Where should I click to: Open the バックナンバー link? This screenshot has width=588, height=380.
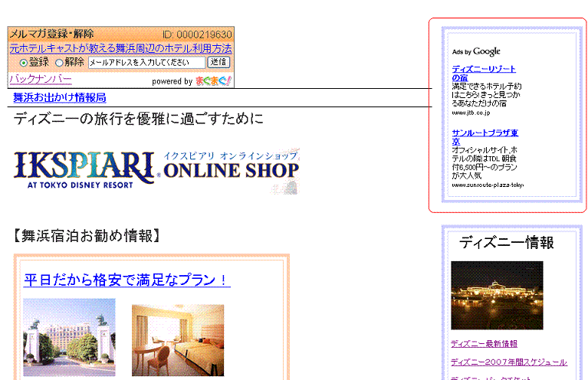pyautogui.click(x=41, y=79)
